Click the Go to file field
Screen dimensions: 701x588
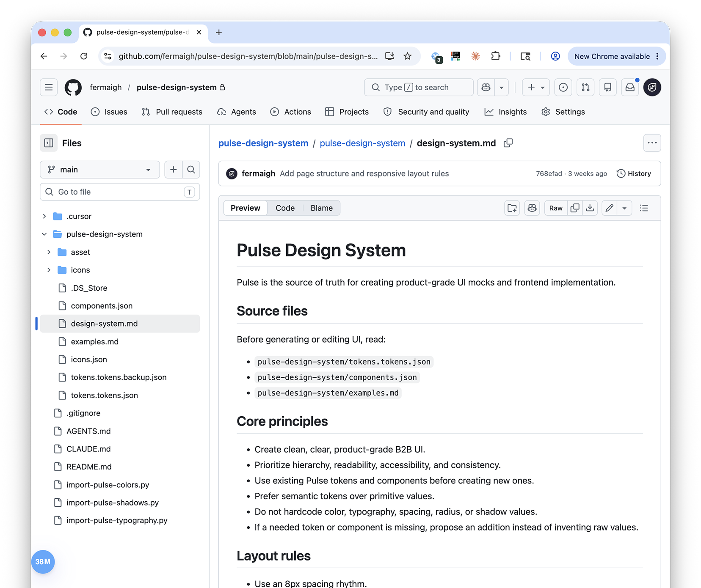click(120, 192)
